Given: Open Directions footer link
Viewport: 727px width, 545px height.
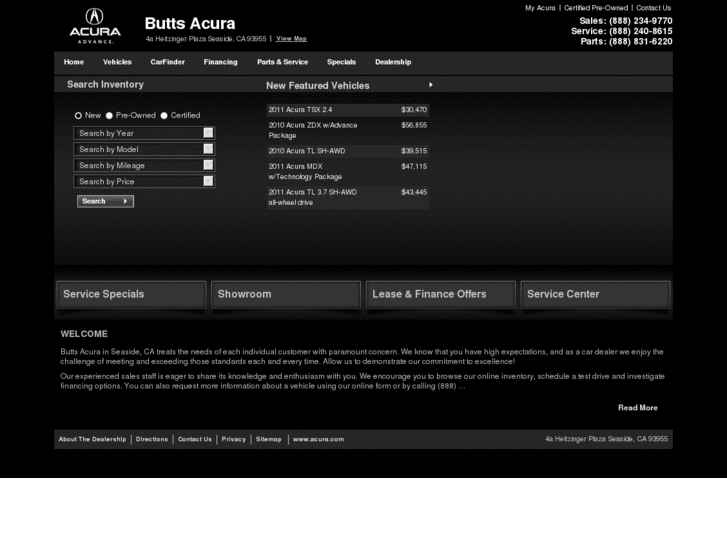Looking at the screenshot, I should click(152, 439).
